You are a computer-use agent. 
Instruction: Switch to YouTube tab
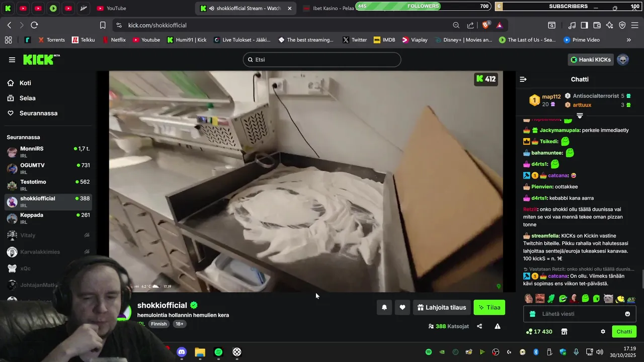(112, 8)
